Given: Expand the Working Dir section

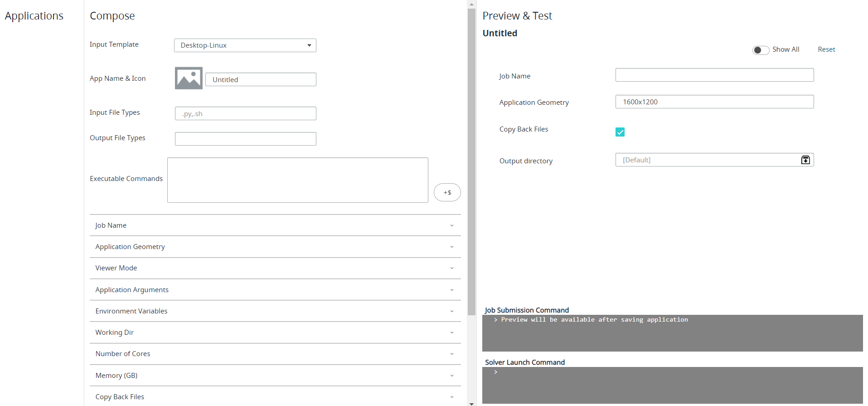Looking at the screenshot, I should [x=275, y=333].
